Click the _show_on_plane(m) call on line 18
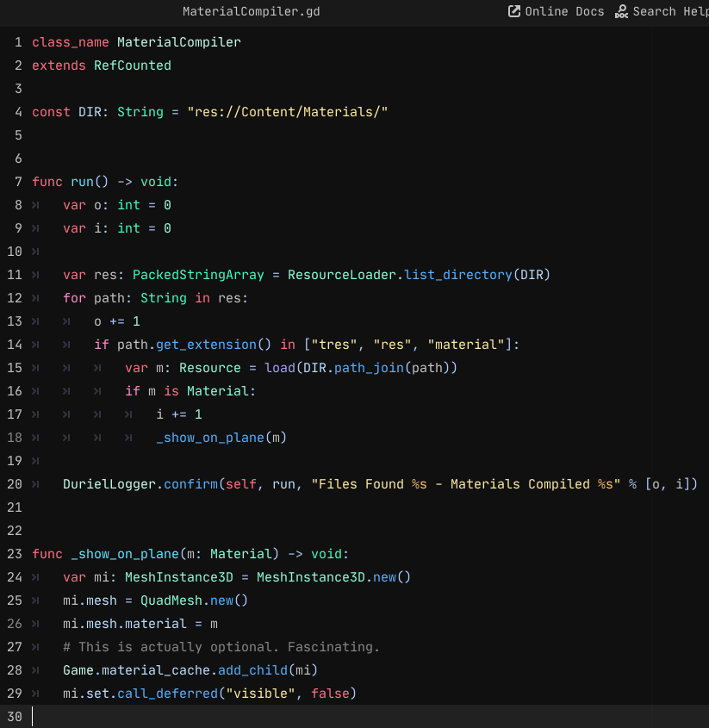709x728 pixels. 221,438
